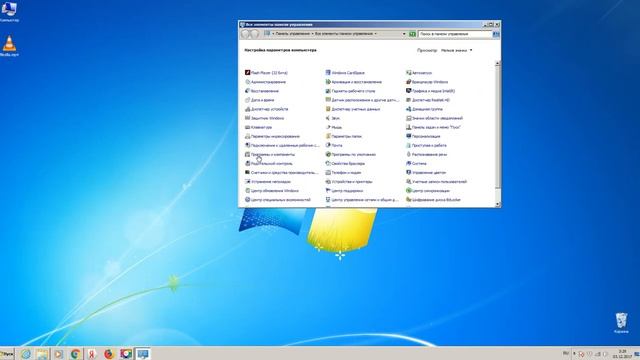This screenshot has height=360, width=640.
Task: Open the Шифрование диска BitLocker icon
Action: point(409,200)
